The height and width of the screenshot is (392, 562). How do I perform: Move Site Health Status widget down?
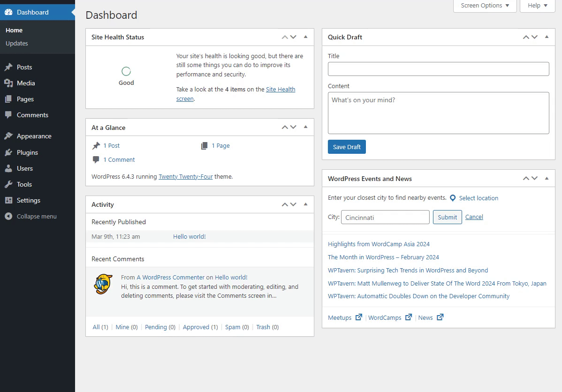coord(293,37)
